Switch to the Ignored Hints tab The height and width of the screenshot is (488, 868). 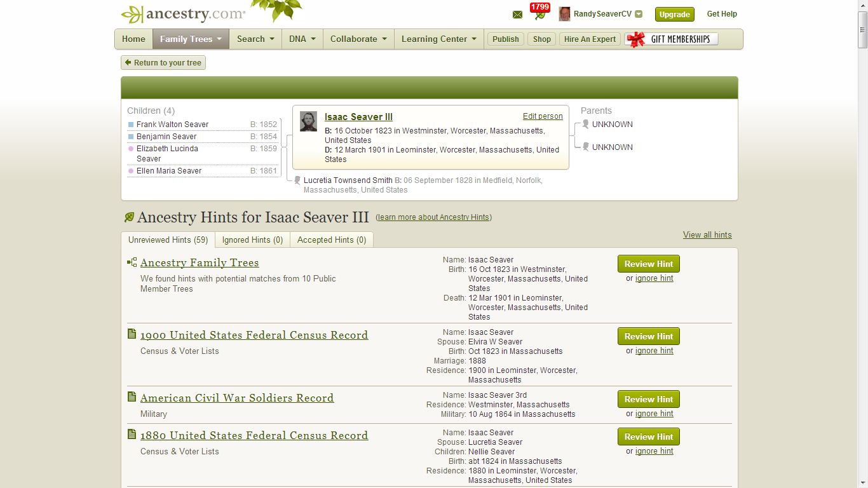coord(252,240)
